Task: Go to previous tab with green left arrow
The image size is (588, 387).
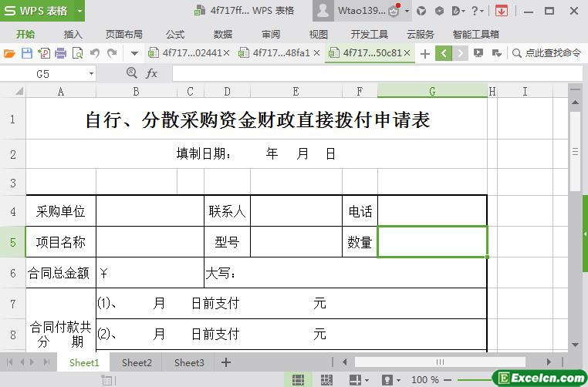Action: [x=444, y=53]
